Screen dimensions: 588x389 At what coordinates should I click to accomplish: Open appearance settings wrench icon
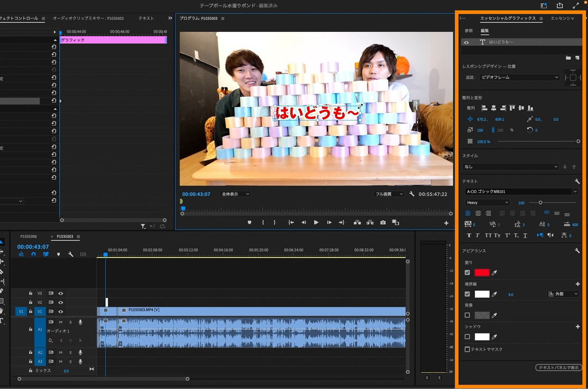click(577, 250)
